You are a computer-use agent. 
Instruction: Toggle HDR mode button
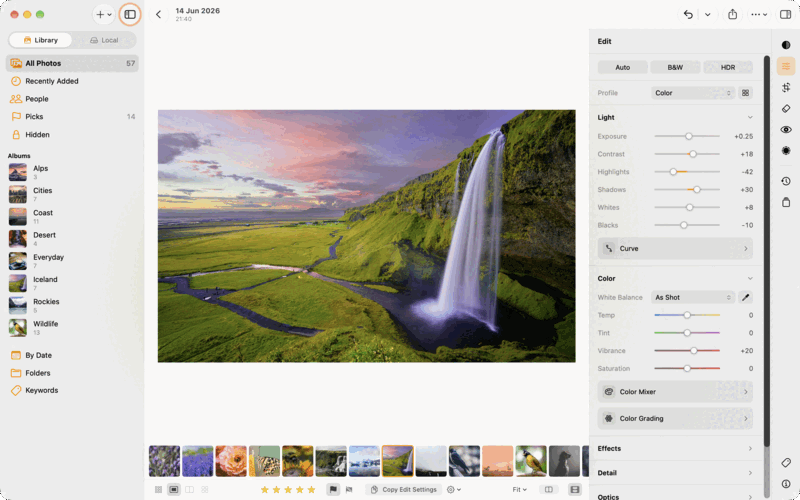coord(728,67)
